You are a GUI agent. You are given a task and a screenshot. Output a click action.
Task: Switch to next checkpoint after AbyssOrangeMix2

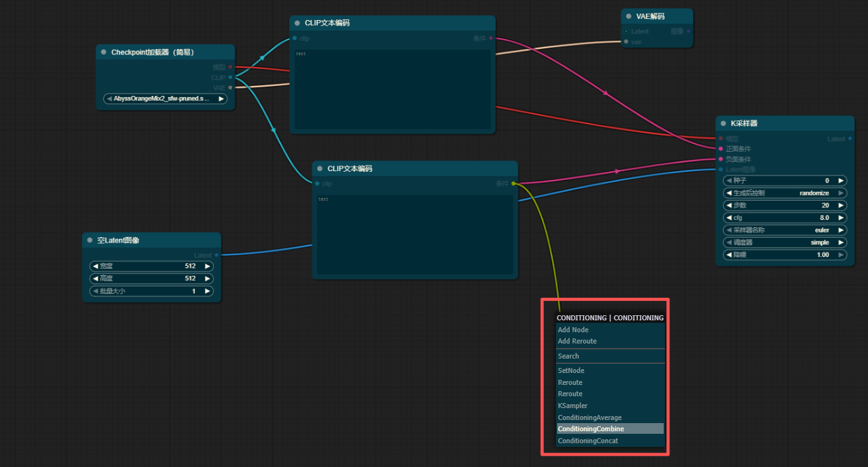[221, 99]
